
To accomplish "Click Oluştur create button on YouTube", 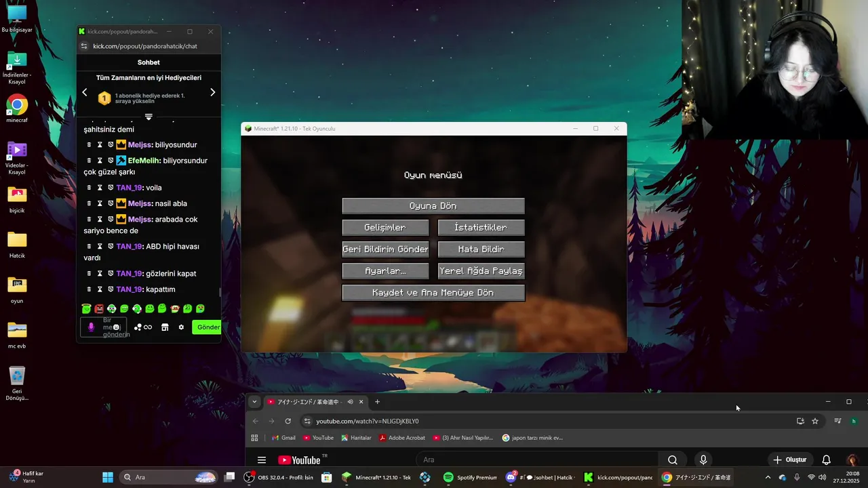I will click(790, 460).
